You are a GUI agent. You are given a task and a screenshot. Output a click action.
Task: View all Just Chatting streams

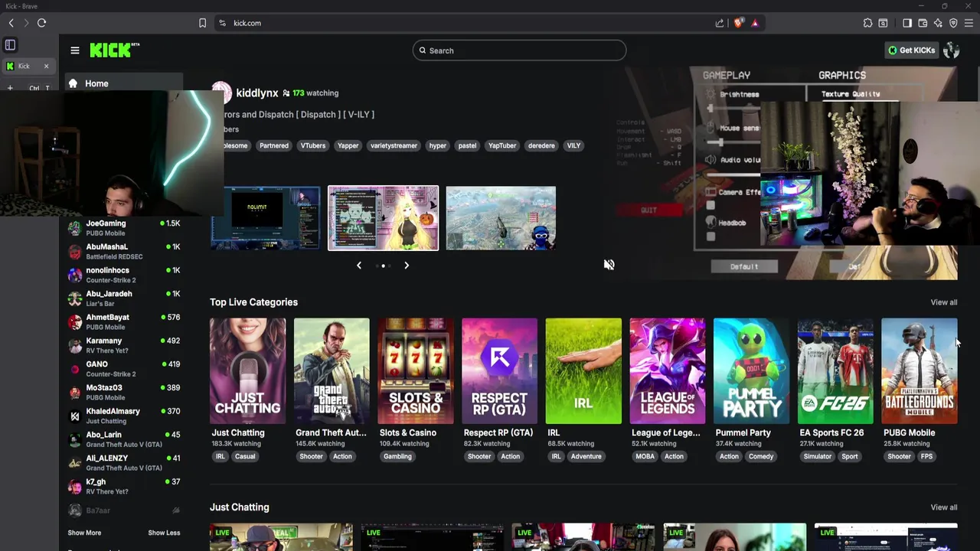[x=943, y=507]
